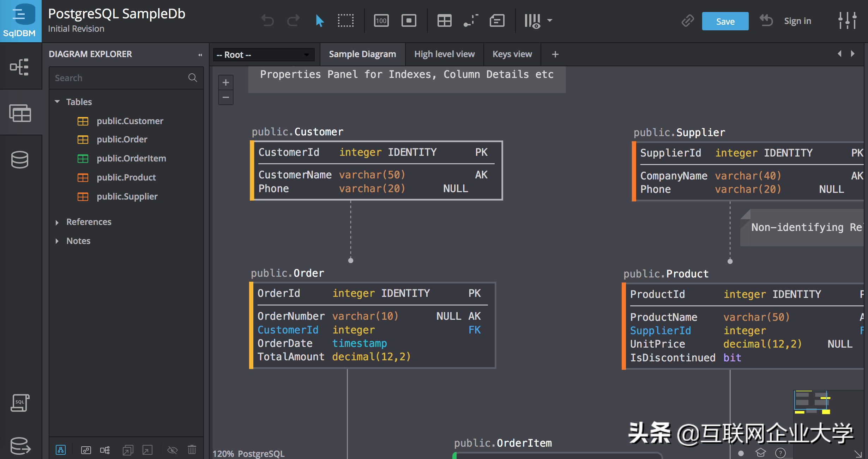Expand the Notes tree node
The width and height of the screenshot is (868, 459).
tap(57, 241)
